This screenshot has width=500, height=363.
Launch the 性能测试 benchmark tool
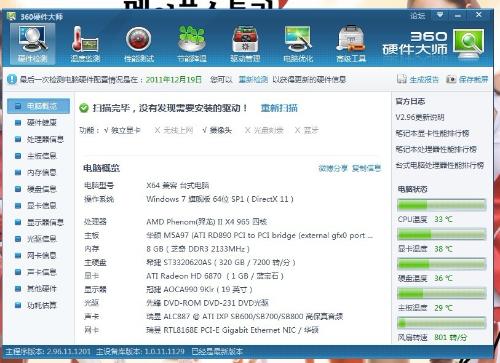tap(138, 44)
